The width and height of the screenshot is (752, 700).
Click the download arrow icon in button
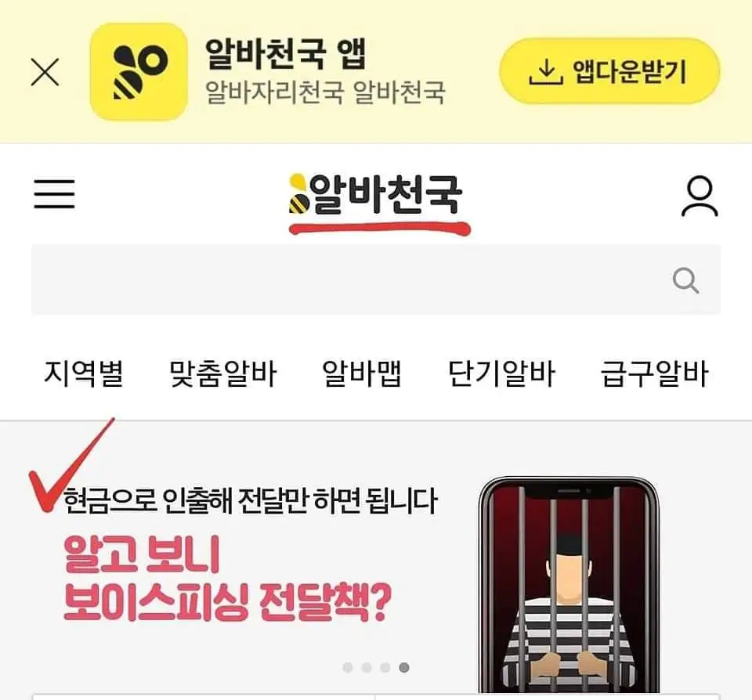coord(545,72)
